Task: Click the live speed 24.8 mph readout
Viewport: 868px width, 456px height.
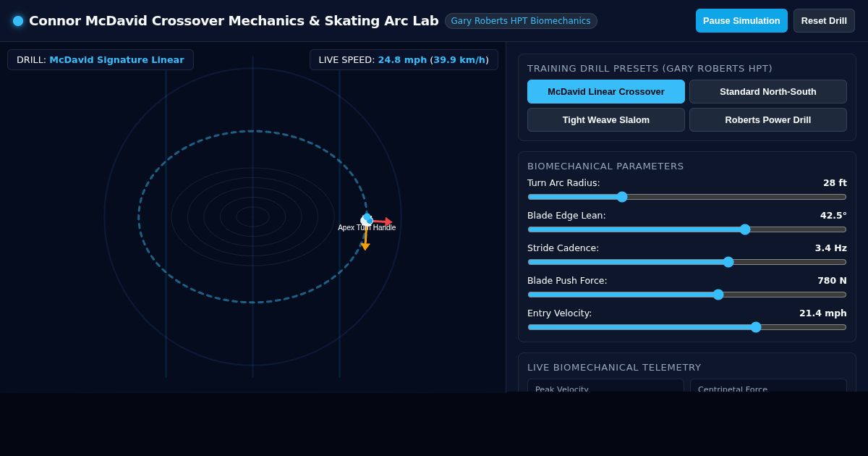Action: tap(402, 60)
